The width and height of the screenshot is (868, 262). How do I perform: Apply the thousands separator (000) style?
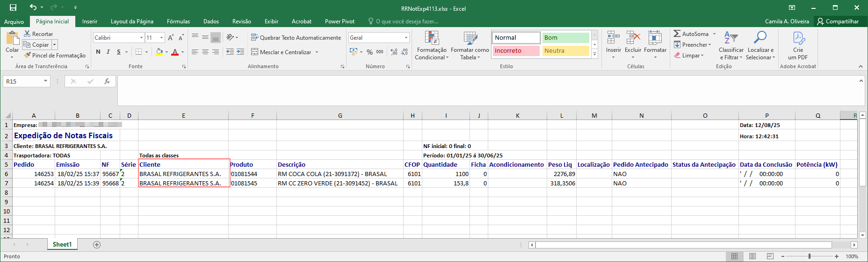click(x=380, y=52)
